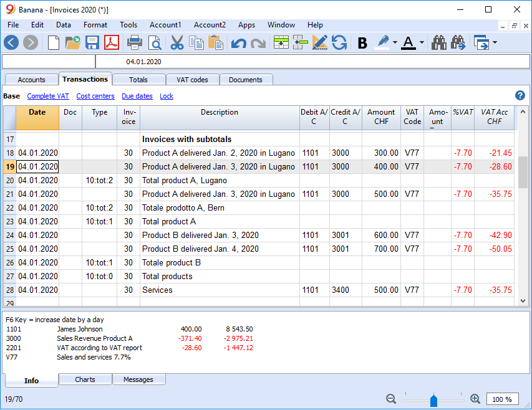Click the window export toolbar icon
The height and width of the screenshot is (410, 532).
481,43
